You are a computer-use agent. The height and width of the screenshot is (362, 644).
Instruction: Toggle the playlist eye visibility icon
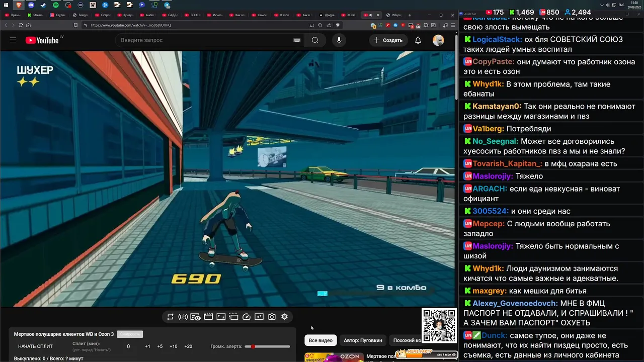click(195, 317)
